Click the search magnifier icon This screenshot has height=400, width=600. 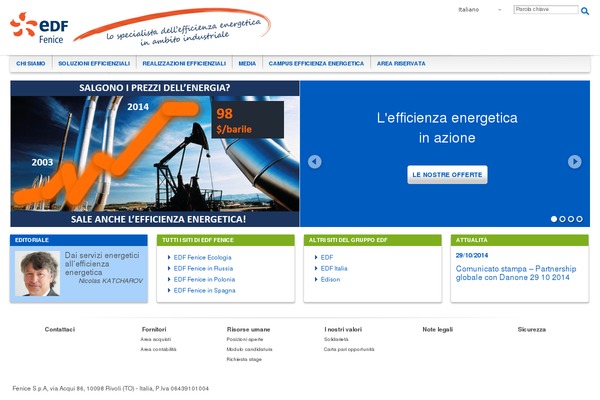tap(585, 11)
